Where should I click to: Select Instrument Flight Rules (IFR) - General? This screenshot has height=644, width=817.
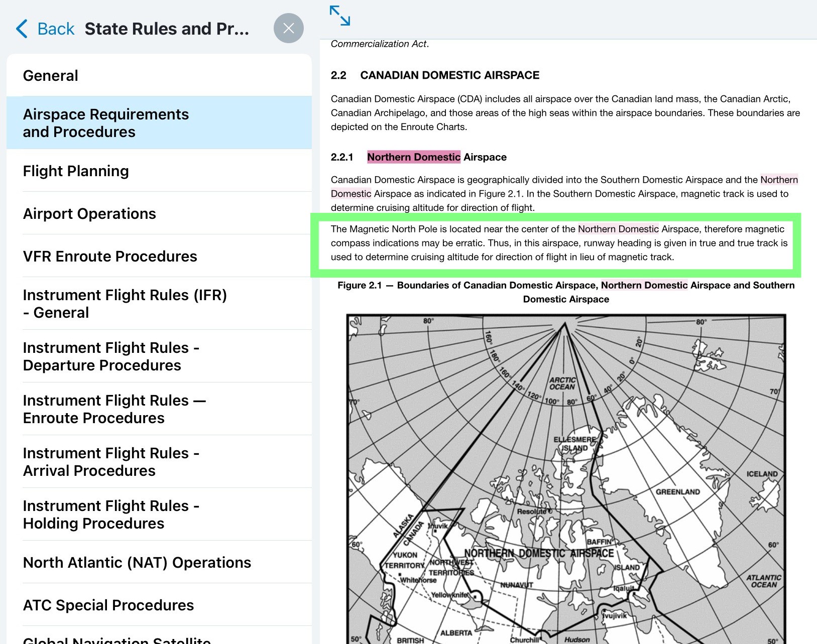(x=159, y=304)
